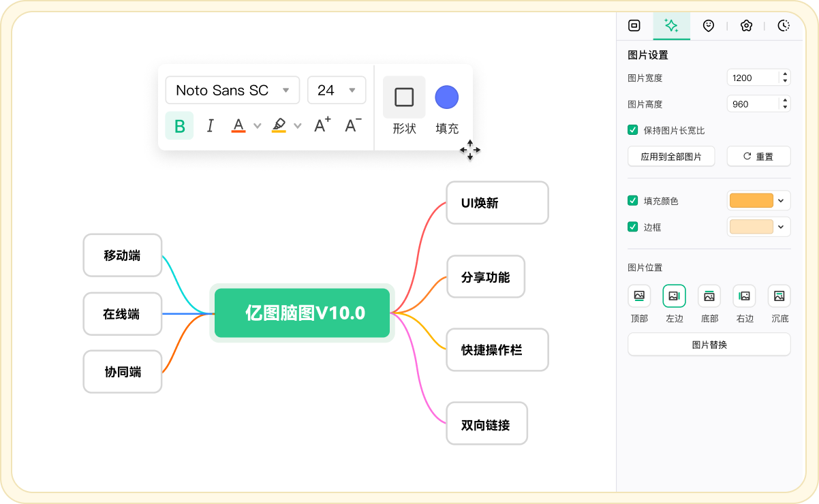Toggle italic text formatting
This screenshot has width=819, height=504.
point(210,126)
